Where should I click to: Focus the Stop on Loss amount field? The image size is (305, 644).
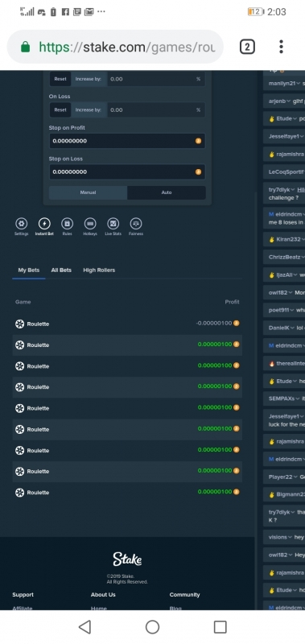click(127, 171)
